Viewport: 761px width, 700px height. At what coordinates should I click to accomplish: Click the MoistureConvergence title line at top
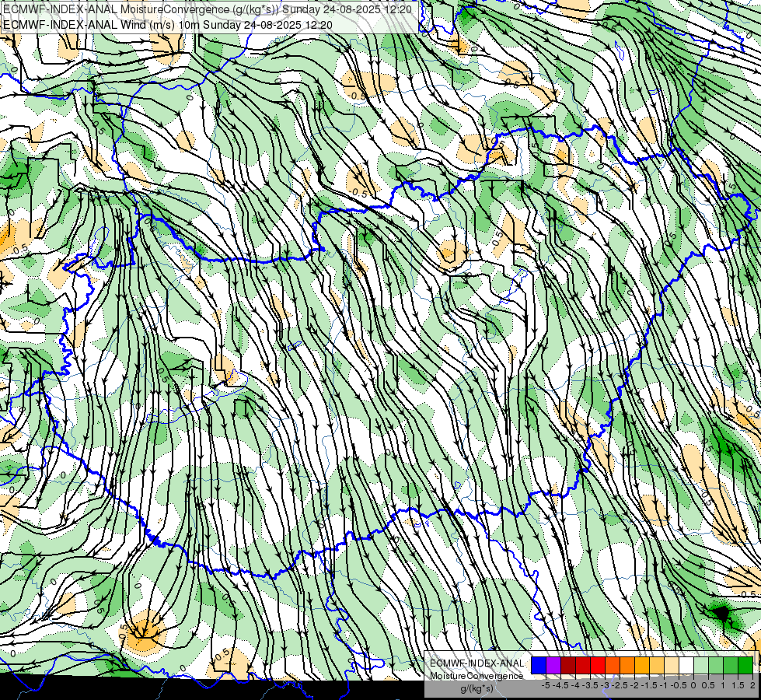208,9
